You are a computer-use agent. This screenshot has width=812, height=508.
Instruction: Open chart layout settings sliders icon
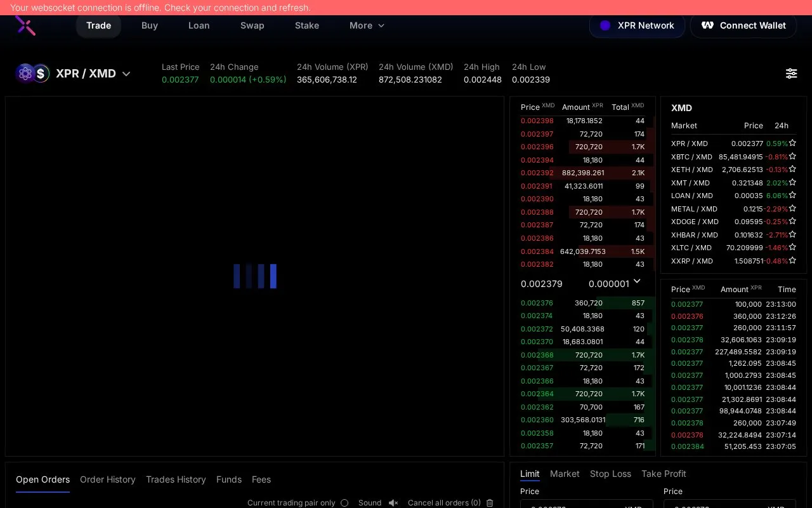click(x=792, y=74)
